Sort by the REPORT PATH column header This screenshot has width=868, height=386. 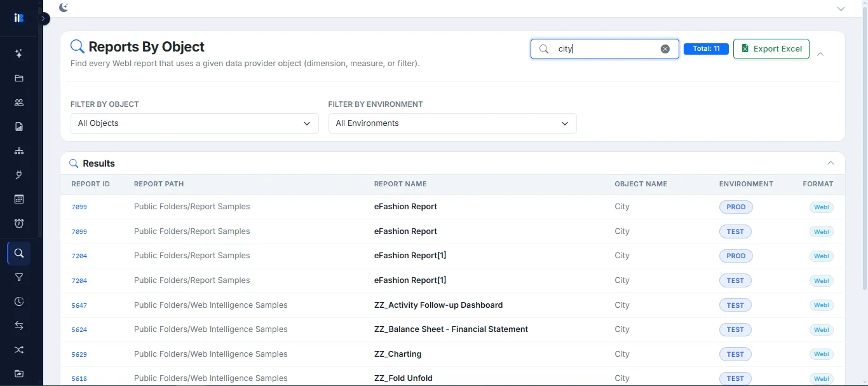click(159, 184)
